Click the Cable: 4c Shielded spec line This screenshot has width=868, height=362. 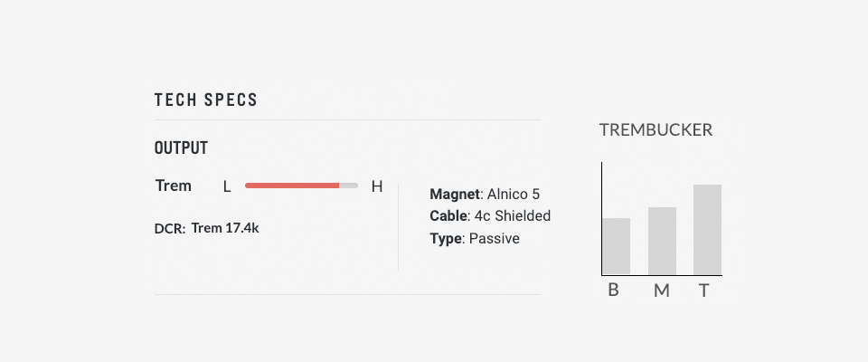pyautogui.click(x=490, y=215)
